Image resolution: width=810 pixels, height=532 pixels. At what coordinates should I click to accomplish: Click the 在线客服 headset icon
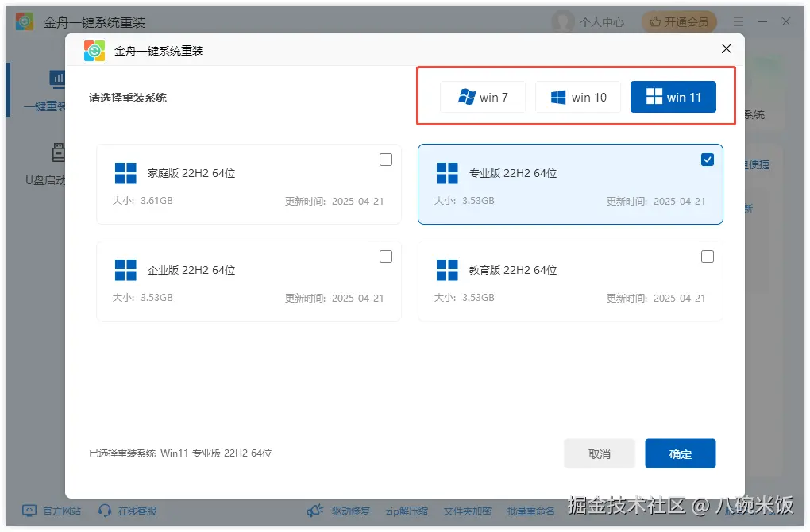coord(105,511)
